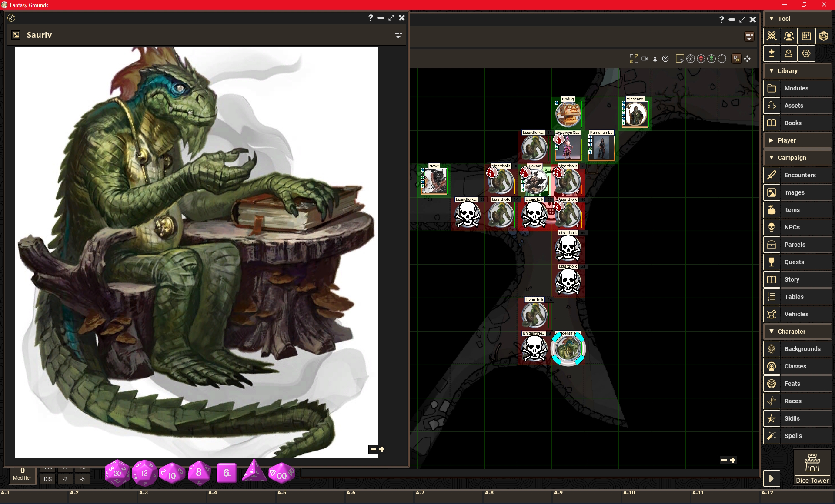This screenshot has width=835, height=504.
Task: Open the Encounters campaign list
Action: [x=797, y=175]
